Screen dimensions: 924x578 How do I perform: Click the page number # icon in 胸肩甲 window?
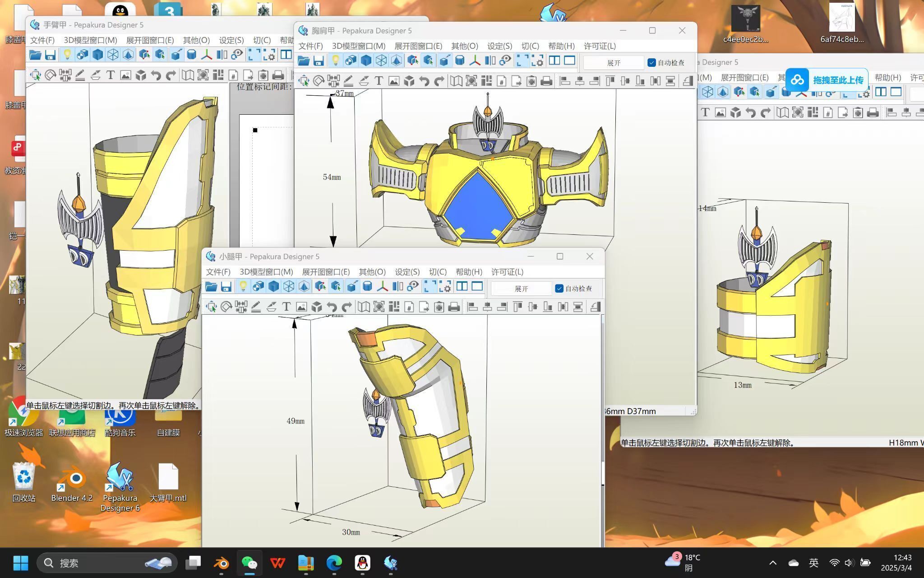coord(501,81)
